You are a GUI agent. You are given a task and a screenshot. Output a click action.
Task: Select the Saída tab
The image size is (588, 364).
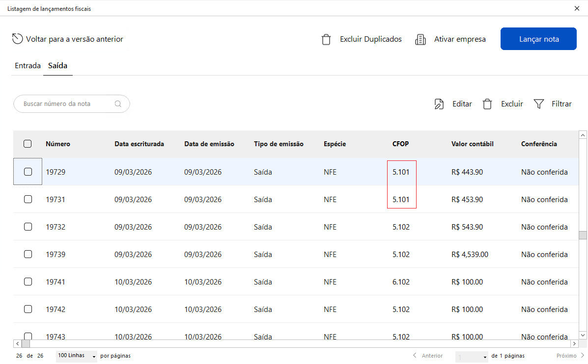(58, 66)
